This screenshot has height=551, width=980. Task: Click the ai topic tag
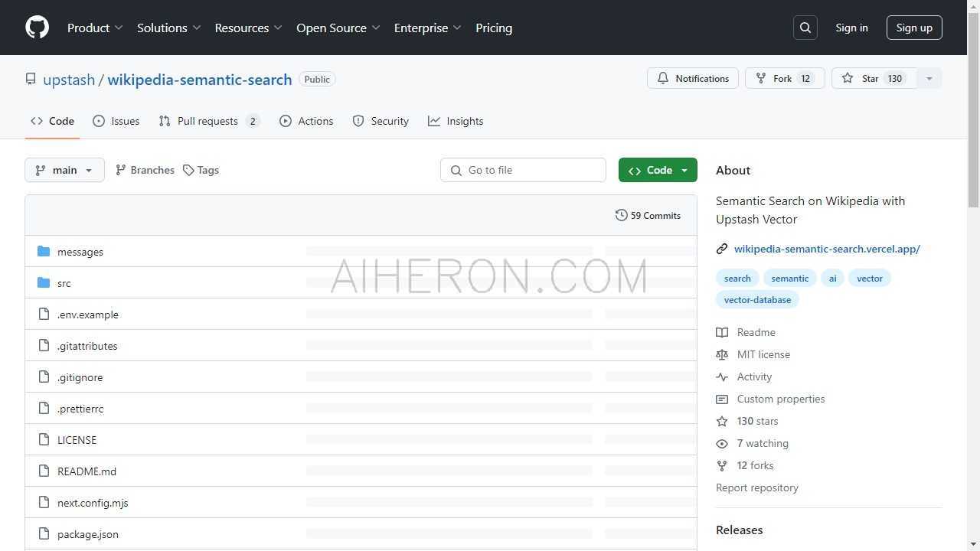(x=832, y=278)
